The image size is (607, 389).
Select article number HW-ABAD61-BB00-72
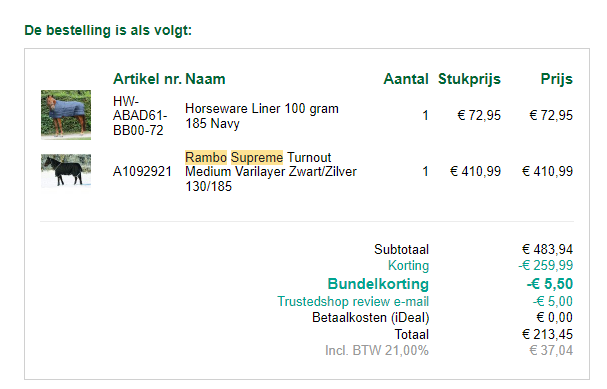click(140, 116)
